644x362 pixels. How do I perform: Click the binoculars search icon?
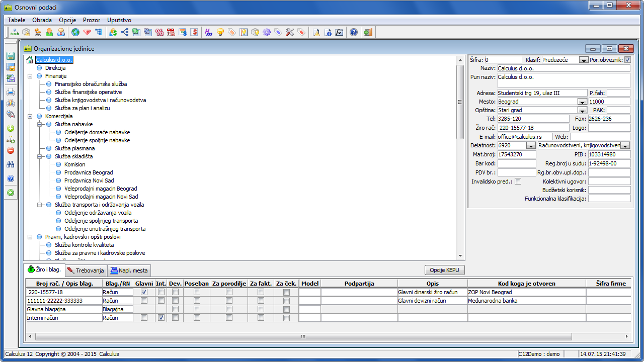(11, 164)
